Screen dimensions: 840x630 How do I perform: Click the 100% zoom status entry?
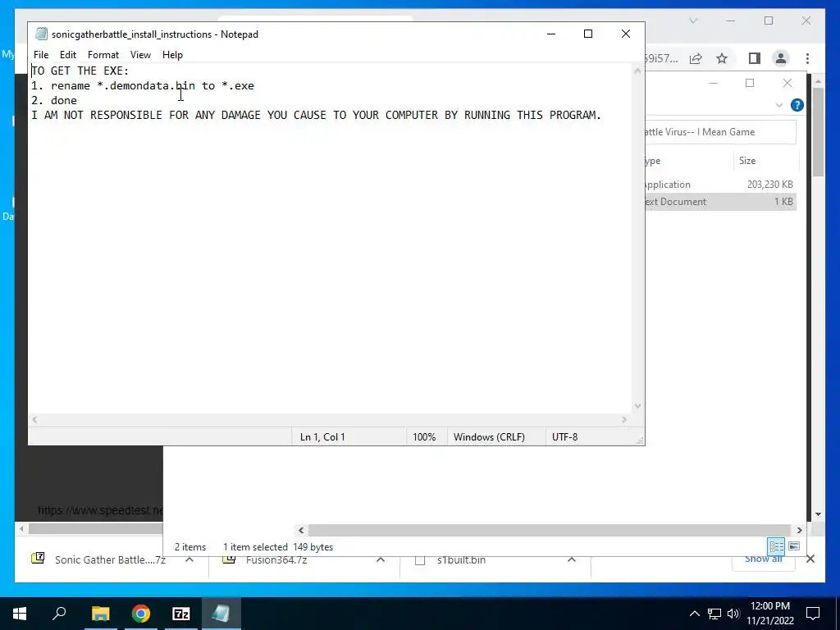424,437
